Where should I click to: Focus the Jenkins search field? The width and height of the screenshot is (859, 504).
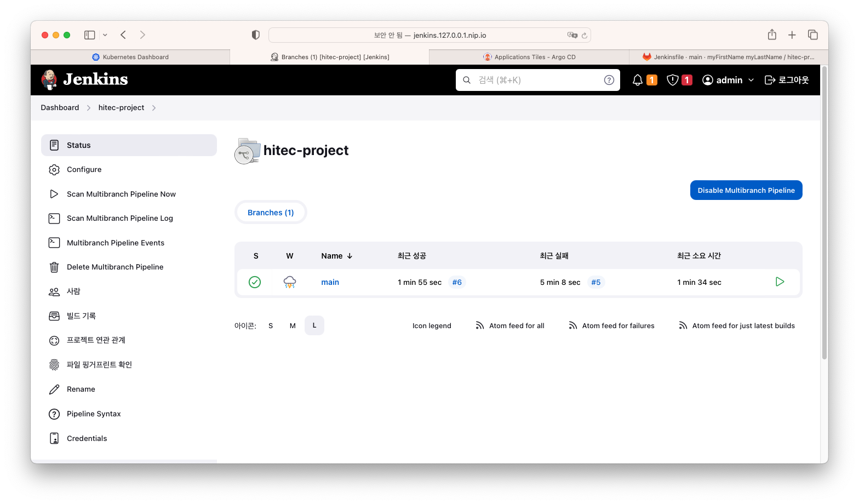[x=538, y=80]
